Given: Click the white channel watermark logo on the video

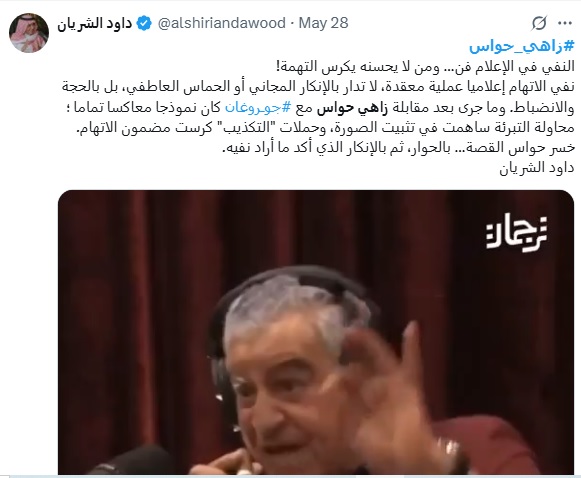Looking at the screenshot, I should [x=517, y=233].
